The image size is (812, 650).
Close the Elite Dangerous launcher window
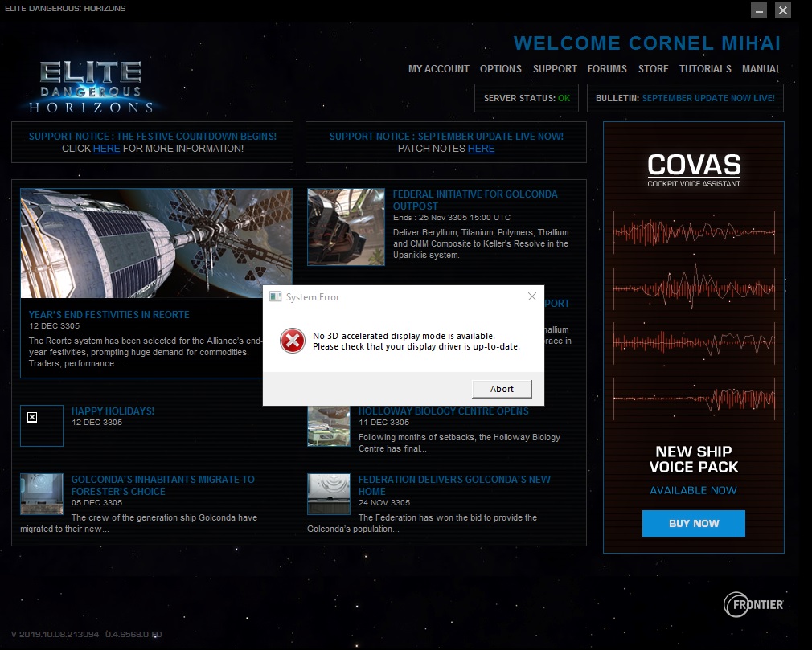pos(783,10)
